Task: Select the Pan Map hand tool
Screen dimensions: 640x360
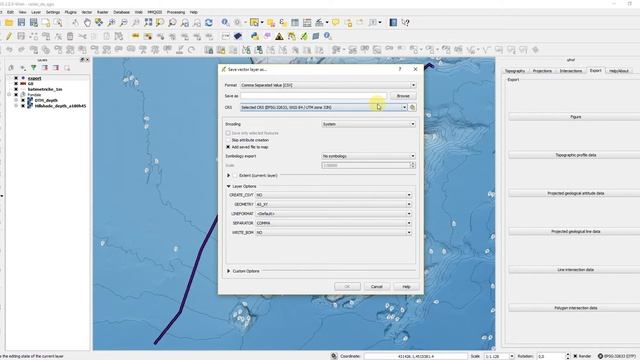Action: (87, 23)
